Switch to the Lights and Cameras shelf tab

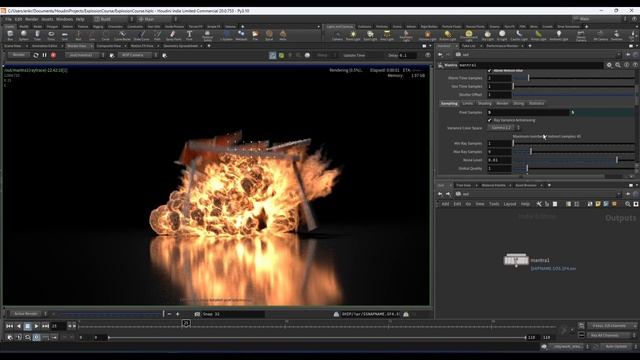click(340, 27)
